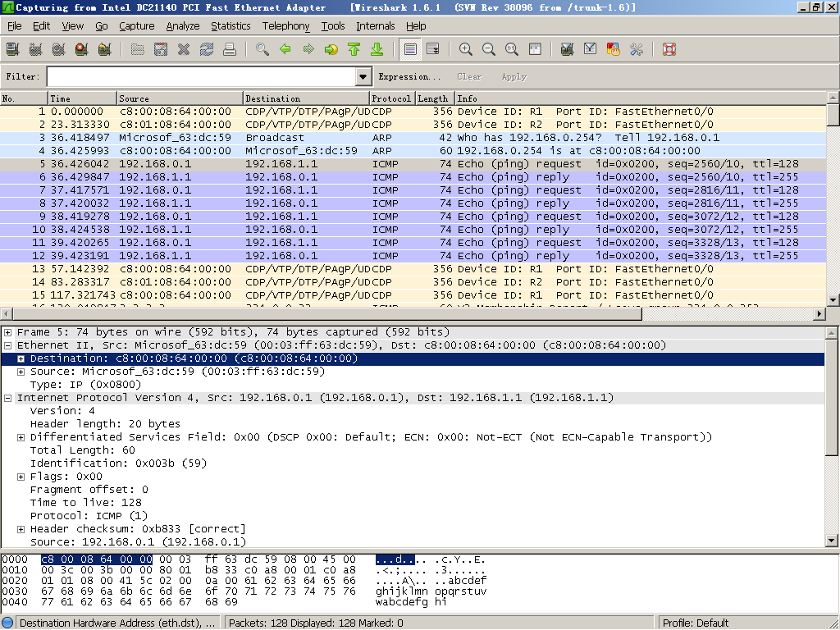The image size is (840, 630).
Task: Open the Statistics menu
Action: coord(231,25)
